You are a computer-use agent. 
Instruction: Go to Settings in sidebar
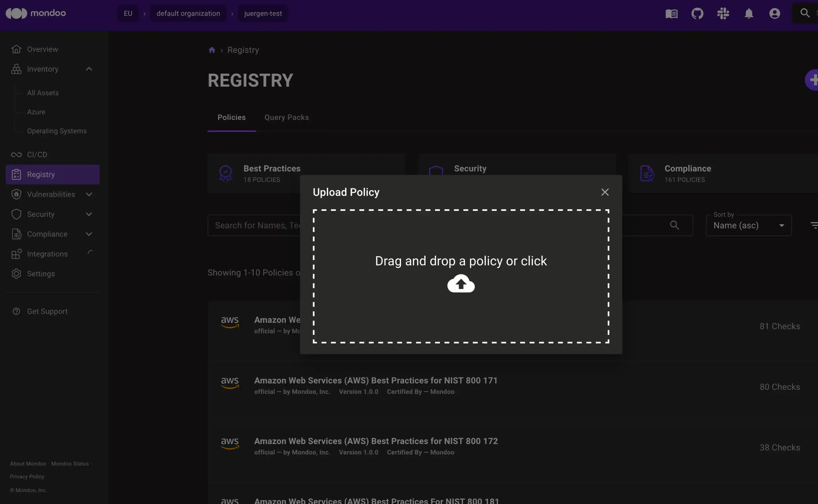point(41,274)
